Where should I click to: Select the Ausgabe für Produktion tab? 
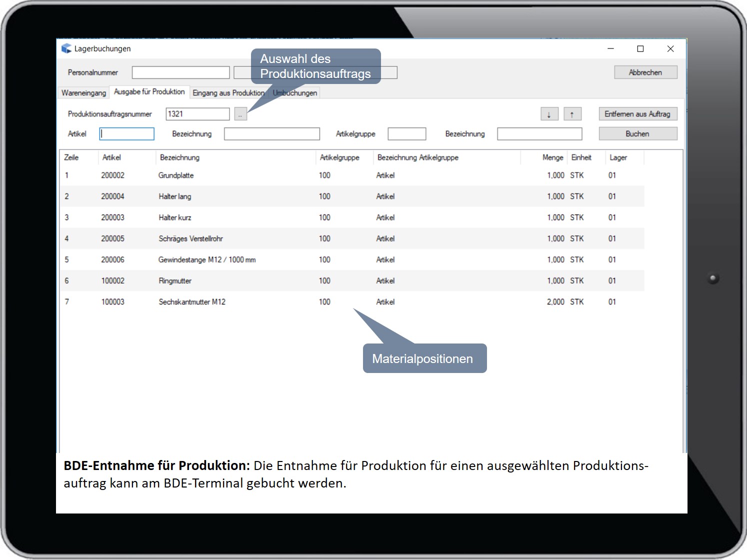pyautogui.click(x=149, y=92)
